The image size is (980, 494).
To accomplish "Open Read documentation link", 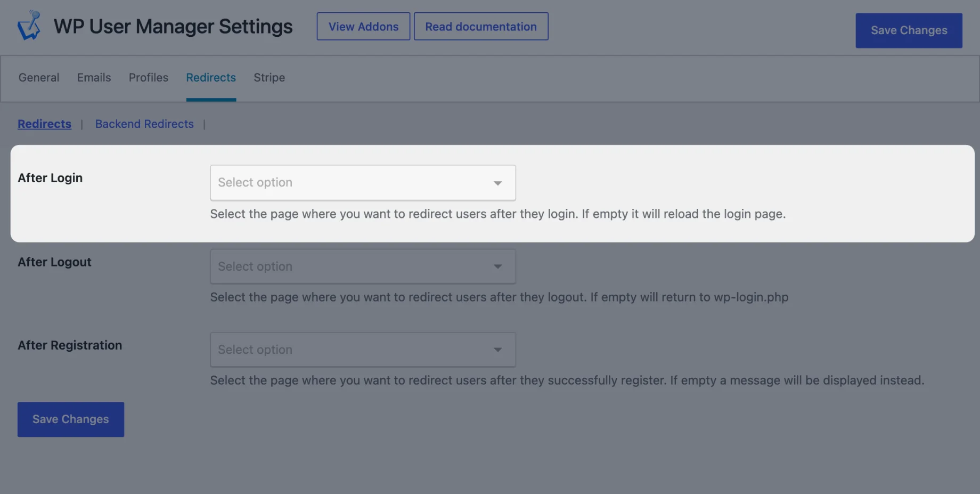I will tap(481, 26).
